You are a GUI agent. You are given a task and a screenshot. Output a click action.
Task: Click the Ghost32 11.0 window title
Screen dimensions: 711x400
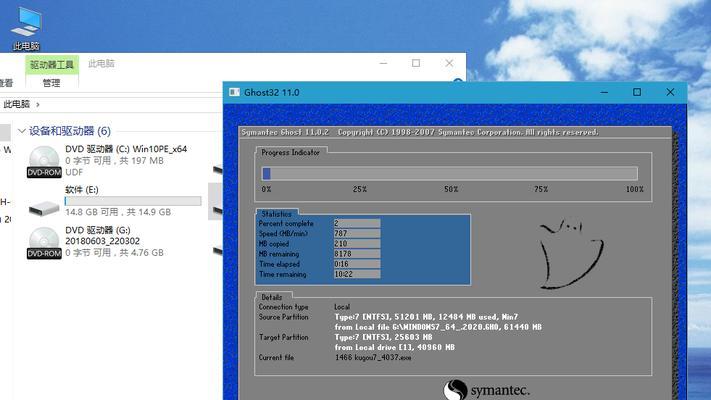pyautogui.click(x=272, y=93)
